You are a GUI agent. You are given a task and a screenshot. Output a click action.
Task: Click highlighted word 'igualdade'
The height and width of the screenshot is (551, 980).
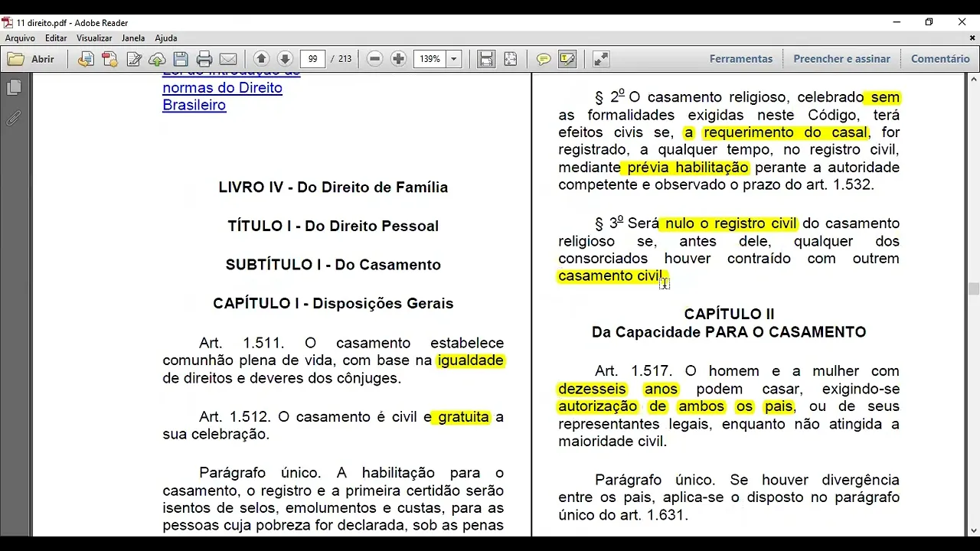click(470, 360)
